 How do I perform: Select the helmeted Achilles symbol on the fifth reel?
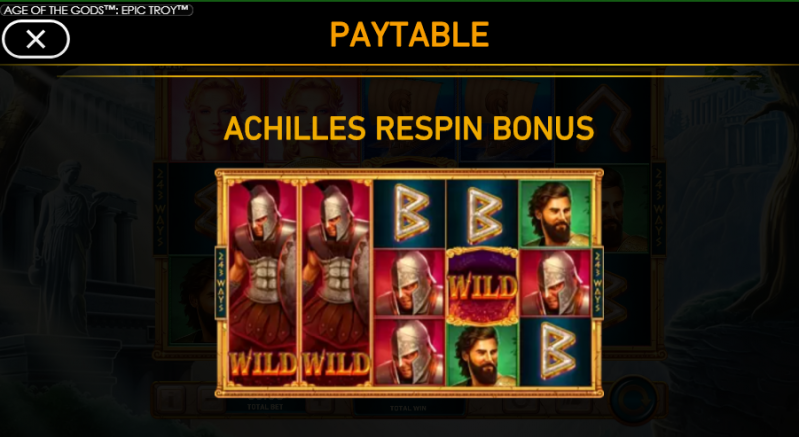click(x=555, y=283)
